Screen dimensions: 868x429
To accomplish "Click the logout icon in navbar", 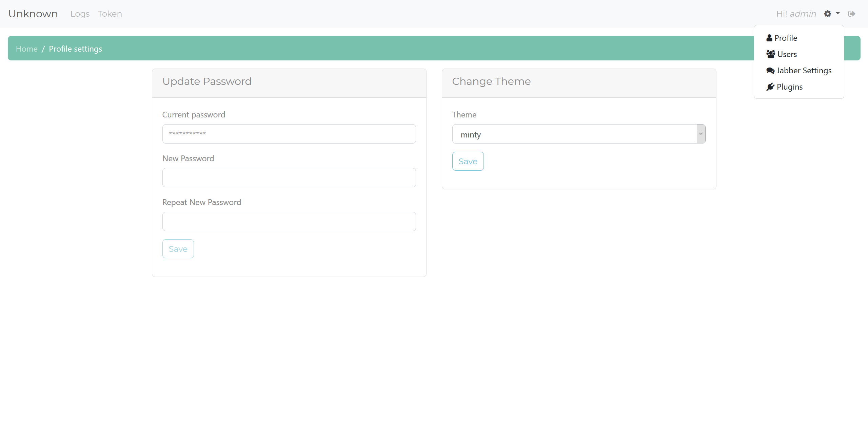I will (x=852, y=14).
